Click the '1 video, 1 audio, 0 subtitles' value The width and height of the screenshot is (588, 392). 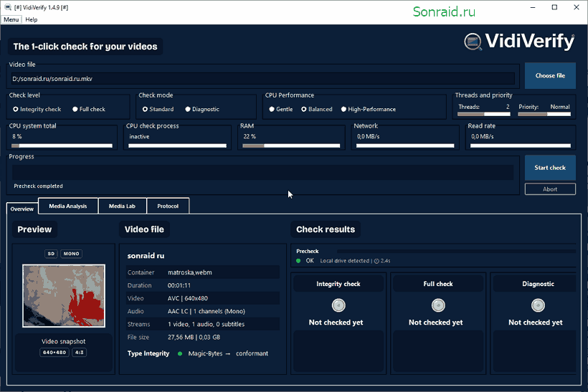206,324
